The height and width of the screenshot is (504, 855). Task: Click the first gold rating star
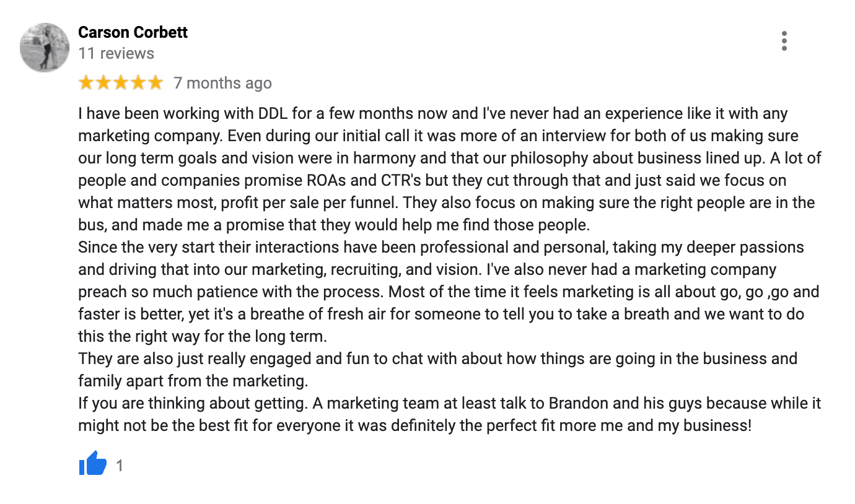[x=86, y=82]
